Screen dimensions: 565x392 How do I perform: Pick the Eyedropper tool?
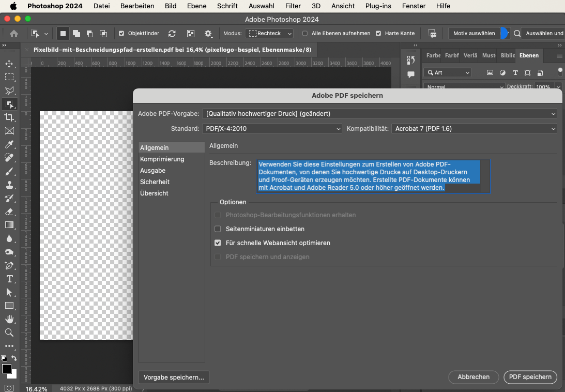pos(9,144)
